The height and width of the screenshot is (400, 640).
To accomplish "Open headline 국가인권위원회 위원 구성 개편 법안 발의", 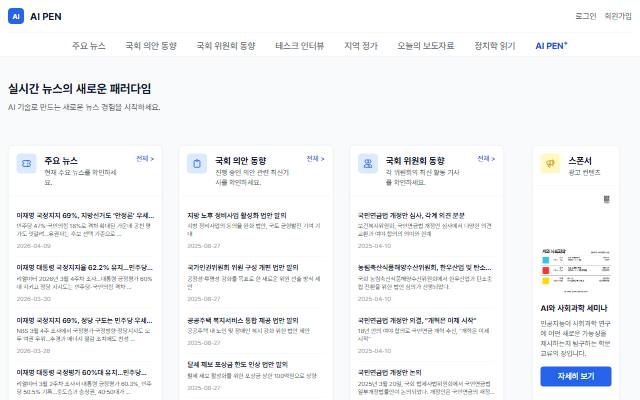I will click(243, 268).
